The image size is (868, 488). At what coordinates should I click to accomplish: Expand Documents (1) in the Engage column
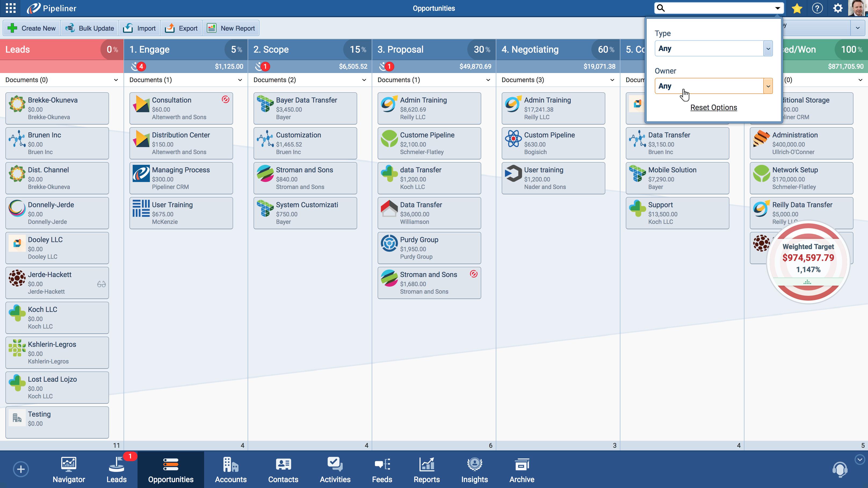tap(240, 80)
